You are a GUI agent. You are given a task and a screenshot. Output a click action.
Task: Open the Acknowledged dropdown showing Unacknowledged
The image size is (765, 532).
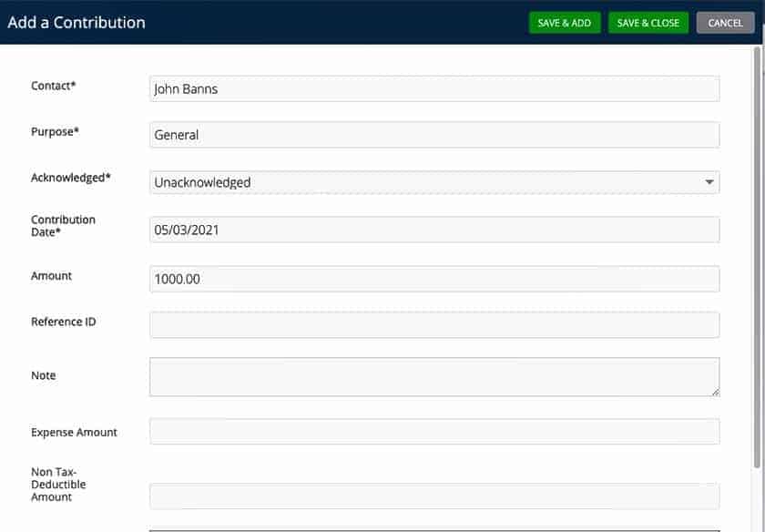pos(433,182)
